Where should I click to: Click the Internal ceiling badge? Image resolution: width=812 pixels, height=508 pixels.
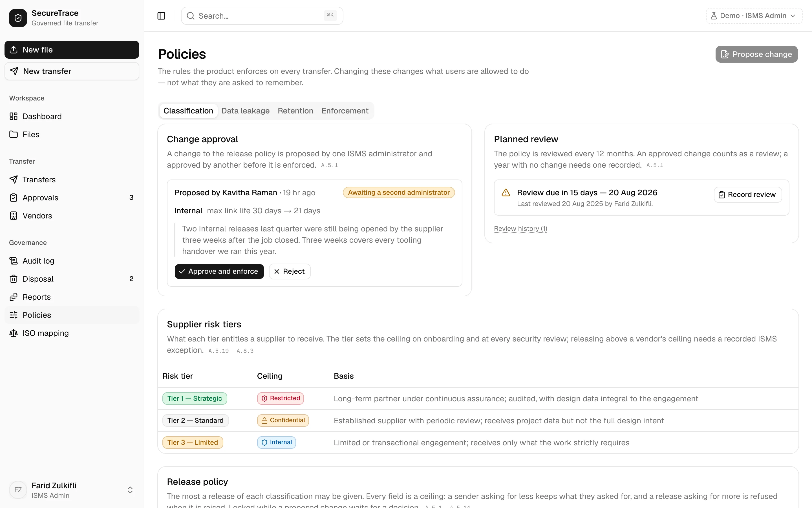(277, 443)
